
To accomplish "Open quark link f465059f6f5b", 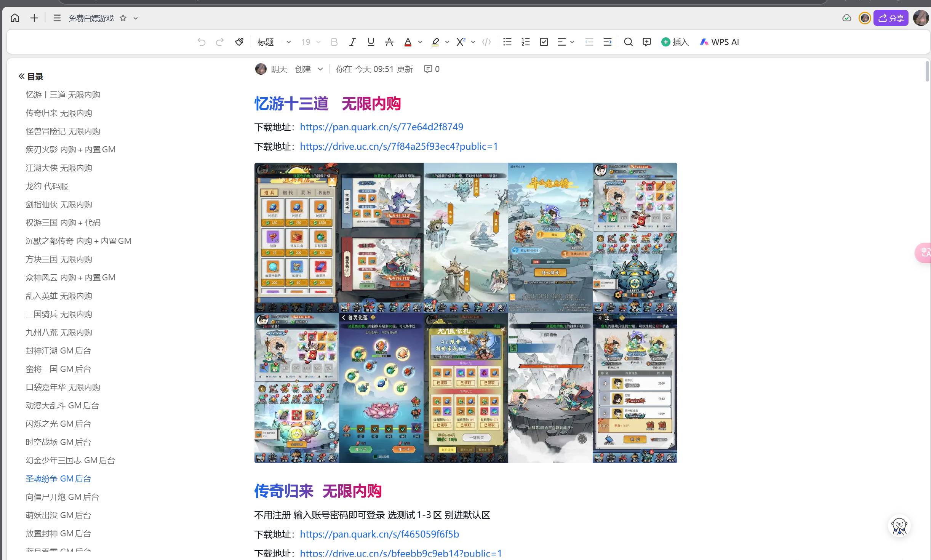I will (379, 534).
